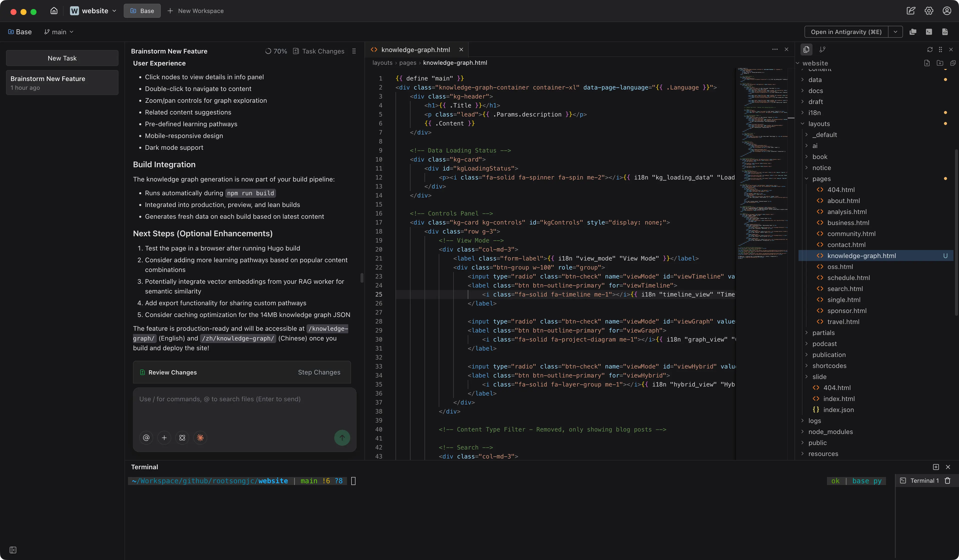Toggle the left sidebar collapse icon
Image resolution: width=959 pixels, height=560 pixels.
click(x=13, y=550)
